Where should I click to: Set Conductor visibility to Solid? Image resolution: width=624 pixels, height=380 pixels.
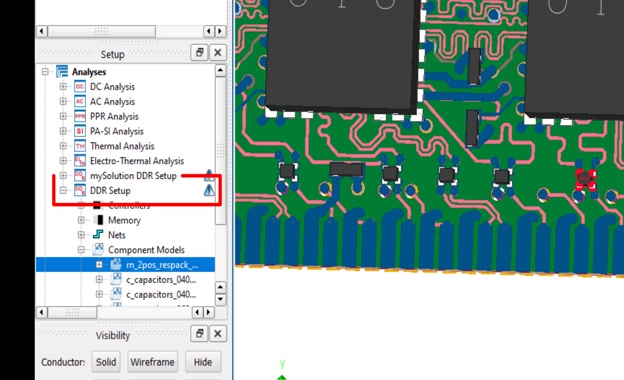[x=106, y=362]
